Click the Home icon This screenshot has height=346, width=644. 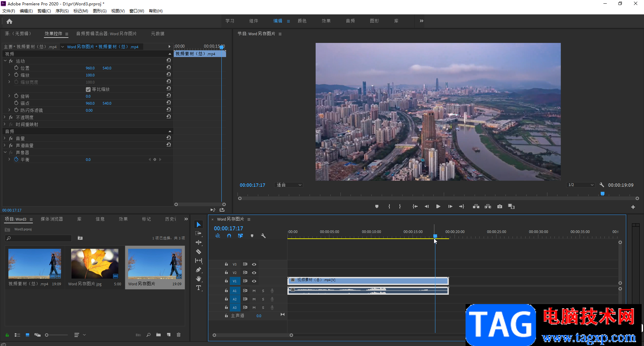[x=9, y=21]
